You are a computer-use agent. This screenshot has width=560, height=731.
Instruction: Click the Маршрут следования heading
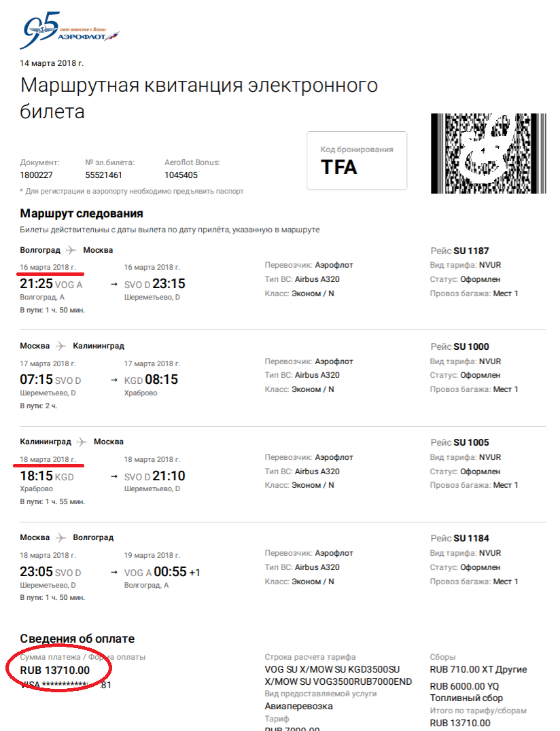pyautogui.click(x=82, y=214)
